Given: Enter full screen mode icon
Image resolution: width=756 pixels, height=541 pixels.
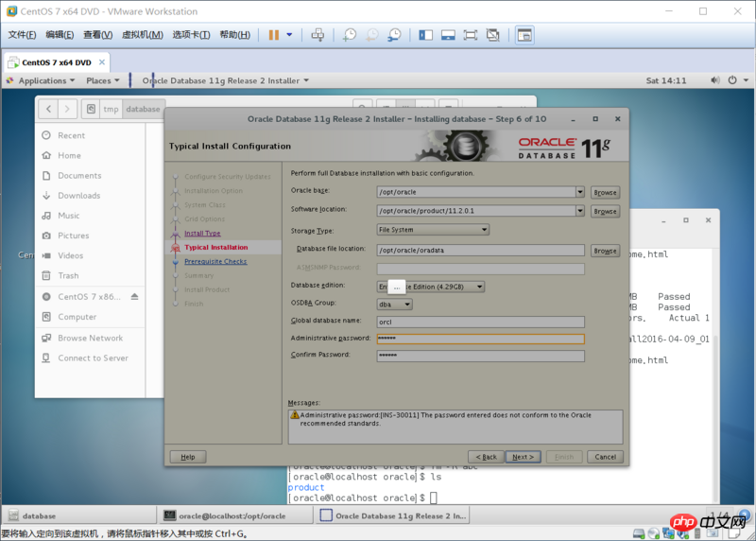Looking at the screenshot, I should [470, 35].
